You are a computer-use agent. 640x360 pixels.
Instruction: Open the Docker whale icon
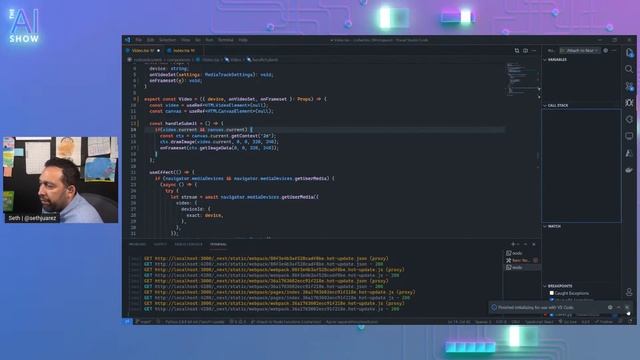click(x=629, y=170)
